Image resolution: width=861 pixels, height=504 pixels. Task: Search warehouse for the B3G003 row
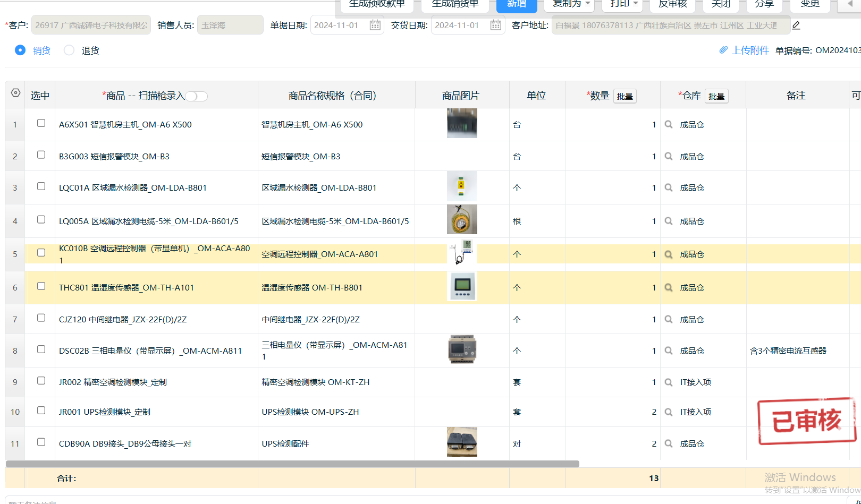[669, 156]
